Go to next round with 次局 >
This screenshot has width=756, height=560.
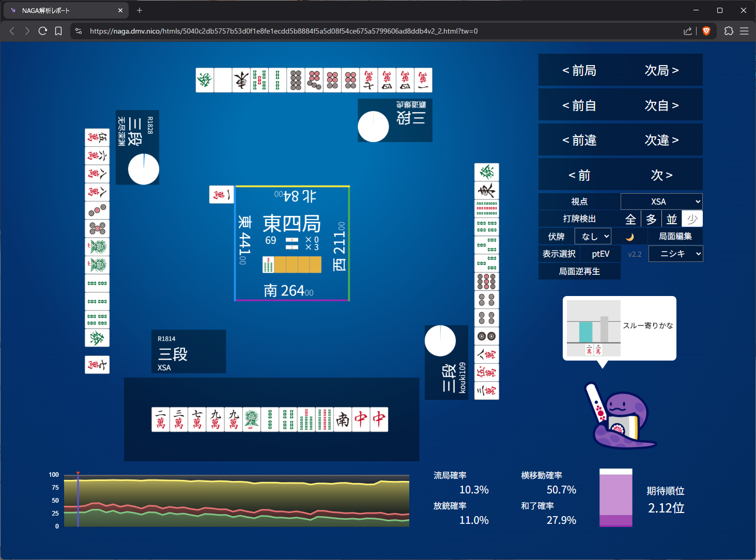(661, 70)
